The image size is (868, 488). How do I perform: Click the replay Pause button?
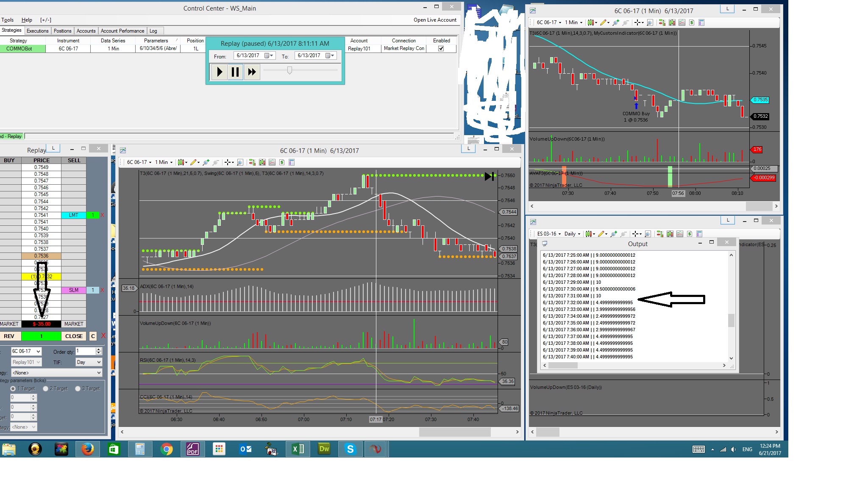coord(235,72)
